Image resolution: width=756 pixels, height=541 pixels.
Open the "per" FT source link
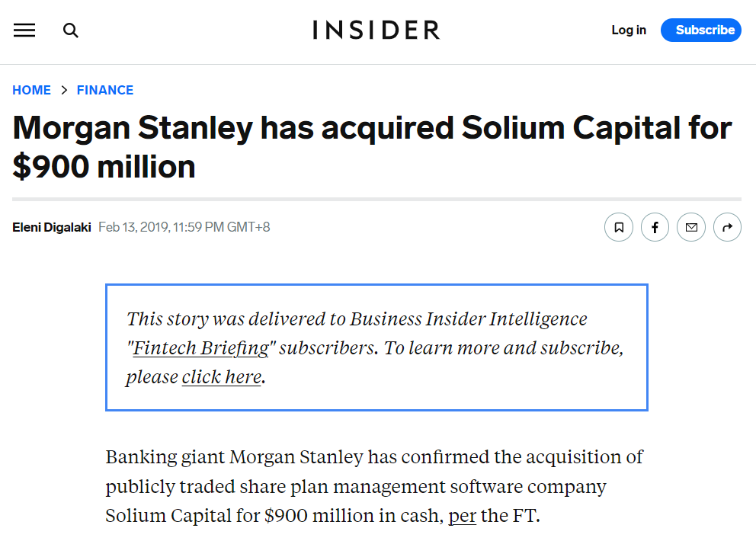coord(462,516)
